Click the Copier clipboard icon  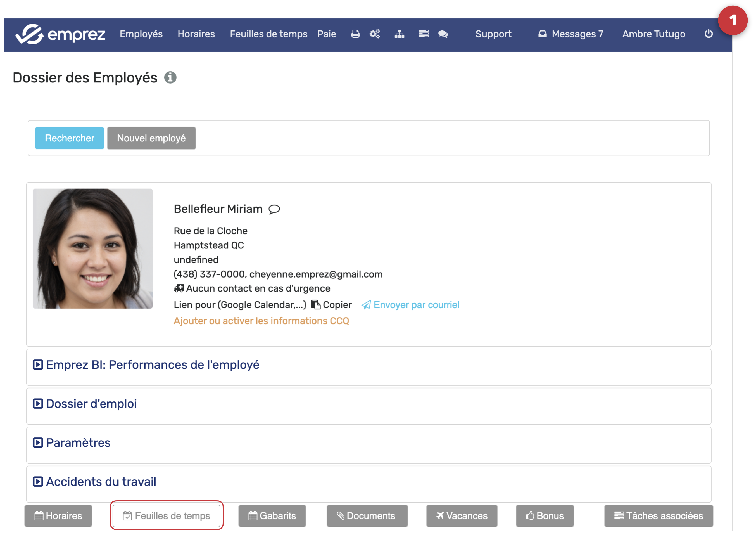pyautogui.click(x=315, y=305)
